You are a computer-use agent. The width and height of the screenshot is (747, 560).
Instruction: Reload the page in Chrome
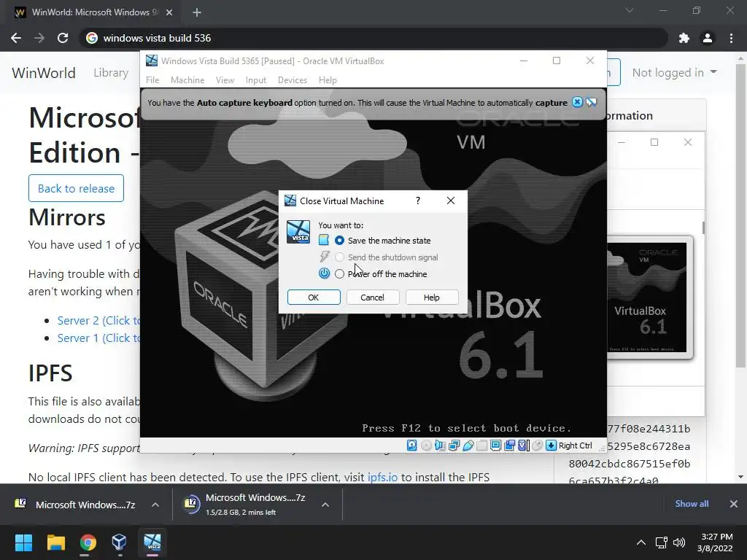[x=63, y=38]
